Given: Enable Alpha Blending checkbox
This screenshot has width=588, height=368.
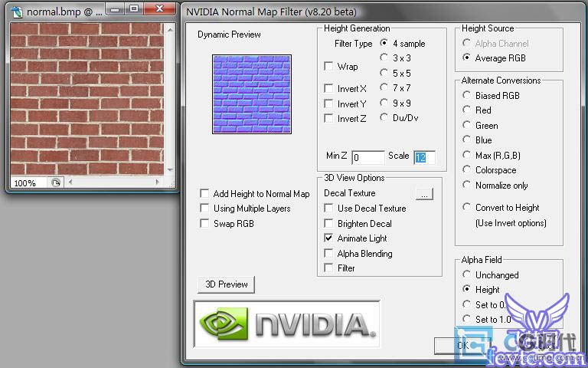Looking at the screenshot, I should [x=328, y=253].
